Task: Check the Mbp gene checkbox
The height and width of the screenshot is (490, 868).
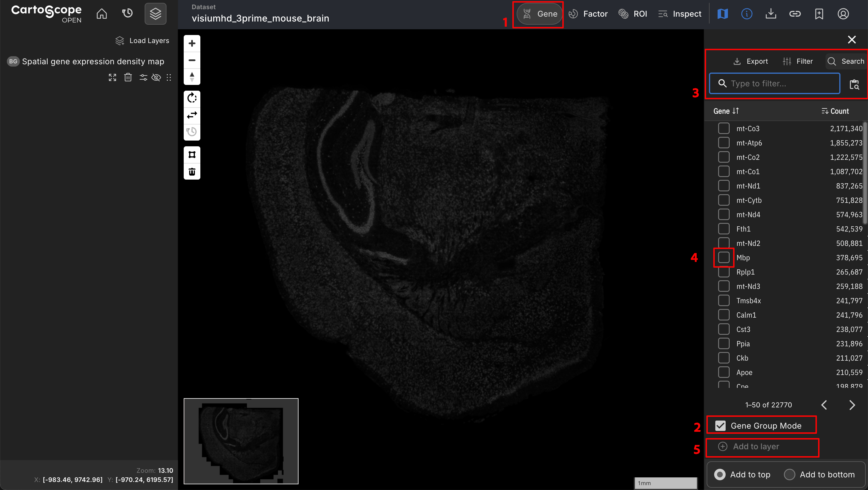Action: tap(723, 258)
